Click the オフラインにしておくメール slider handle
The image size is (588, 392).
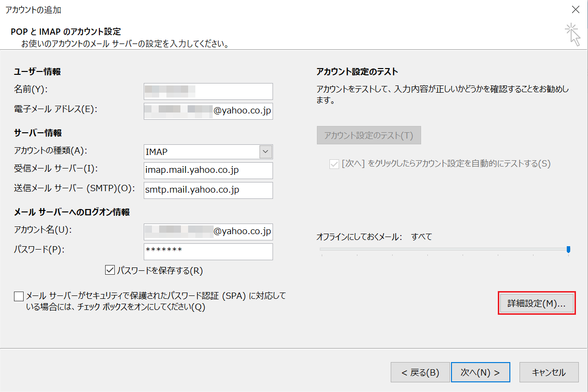click(569, 249)
